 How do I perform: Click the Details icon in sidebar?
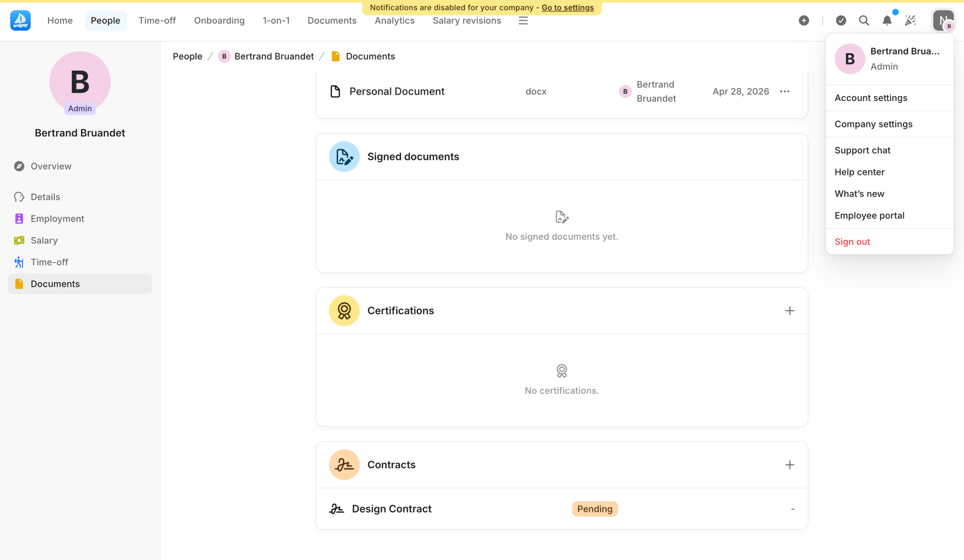click(19, 197)
